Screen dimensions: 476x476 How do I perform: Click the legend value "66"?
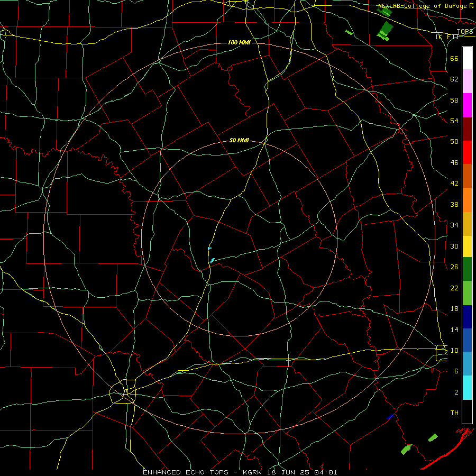454,58
